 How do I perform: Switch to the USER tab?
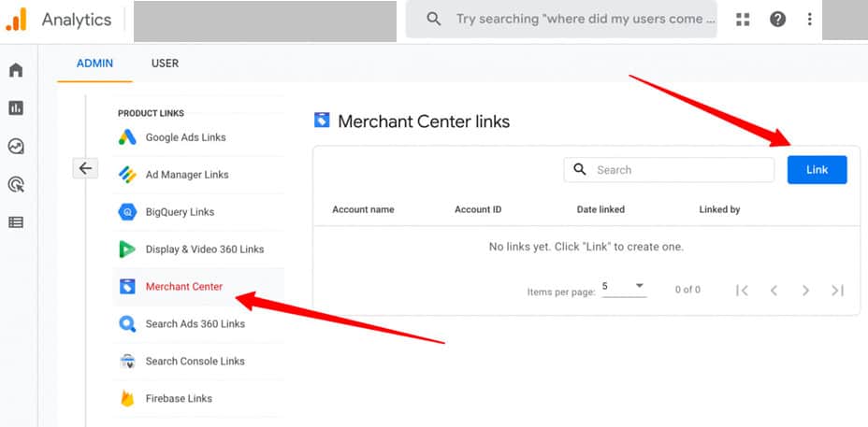click(165, 64)
